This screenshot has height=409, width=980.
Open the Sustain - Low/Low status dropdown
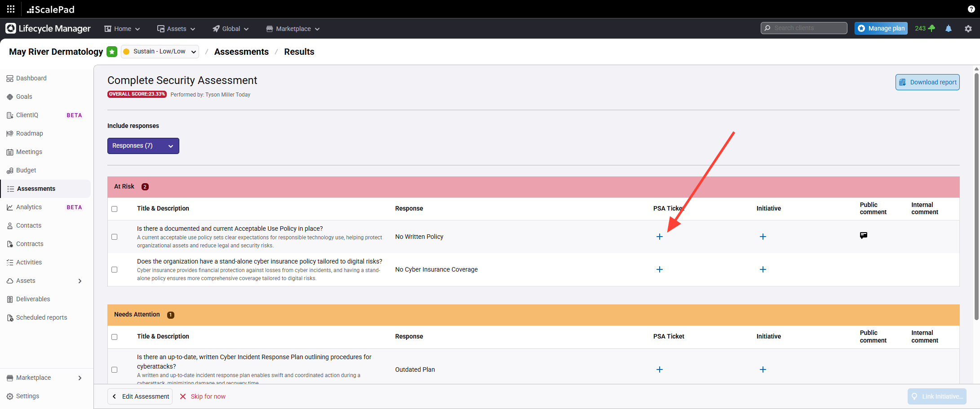[160, 52]
